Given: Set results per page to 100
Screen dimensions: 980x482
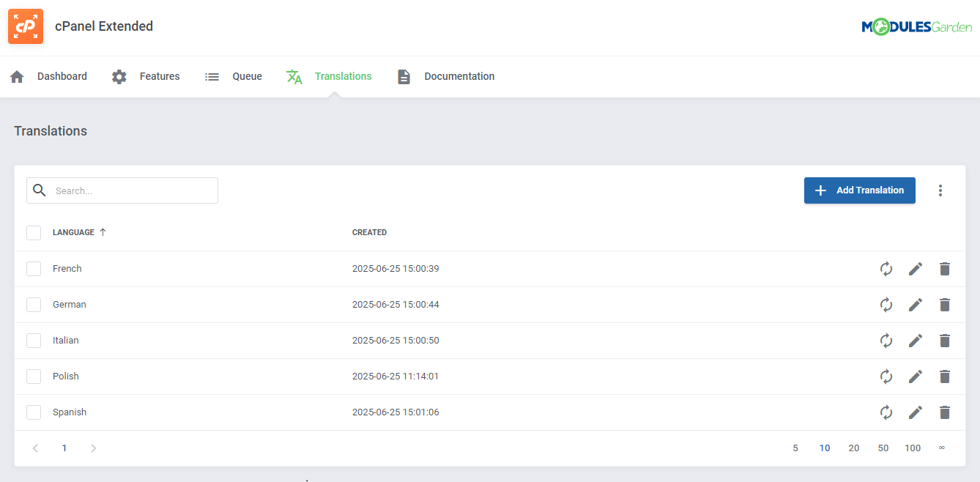Looking at the screenshot, I should pos(913,448).
